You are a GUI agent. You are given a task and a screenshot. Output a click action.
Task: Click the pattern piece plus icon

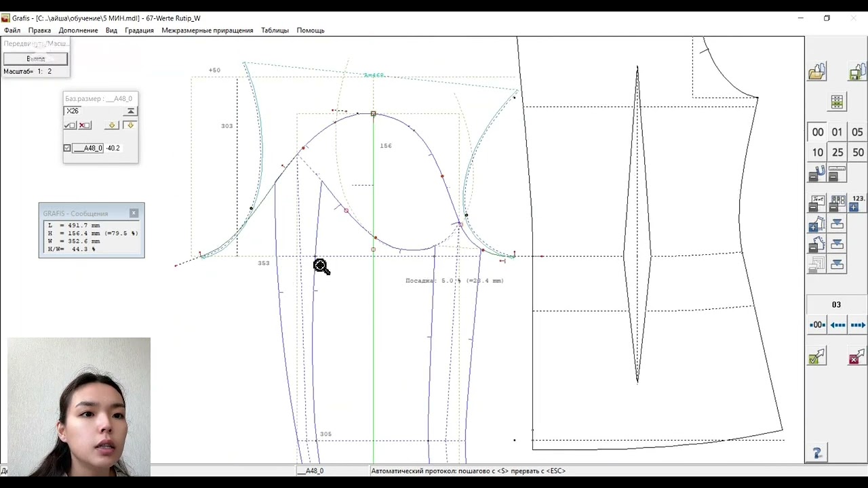pos(816,224)
